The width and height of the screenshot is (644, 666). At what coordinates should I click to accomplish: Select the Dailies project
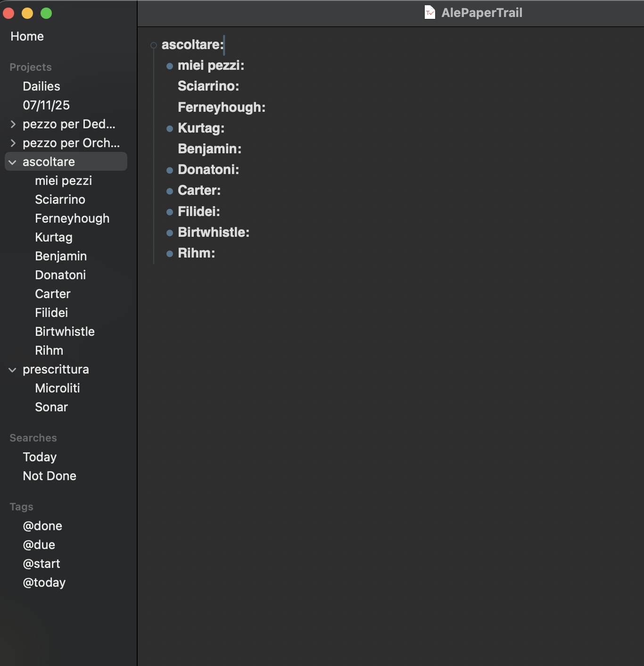[41, 86]
